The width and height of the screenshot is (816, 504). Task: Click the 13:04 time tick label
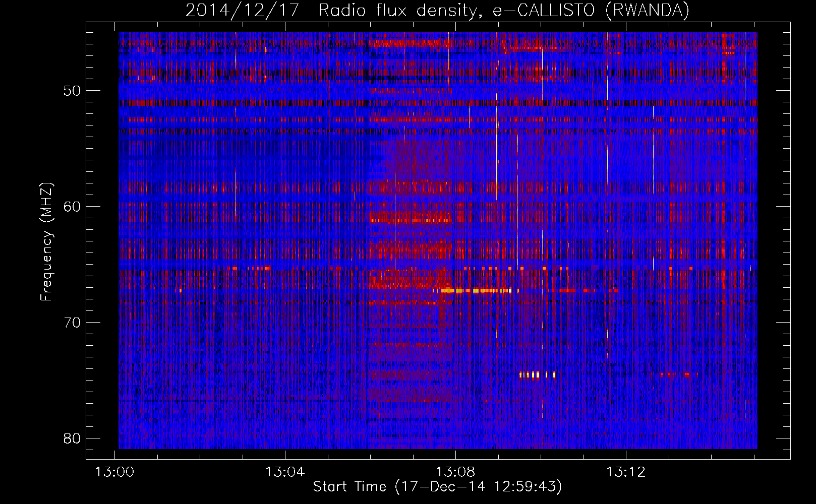(285, 472)
